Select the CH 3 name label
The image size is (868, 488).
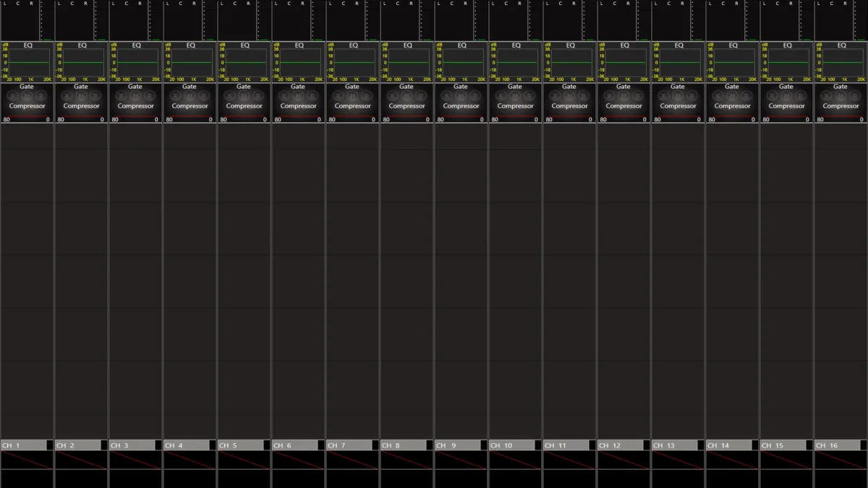[x=132, y=445]
